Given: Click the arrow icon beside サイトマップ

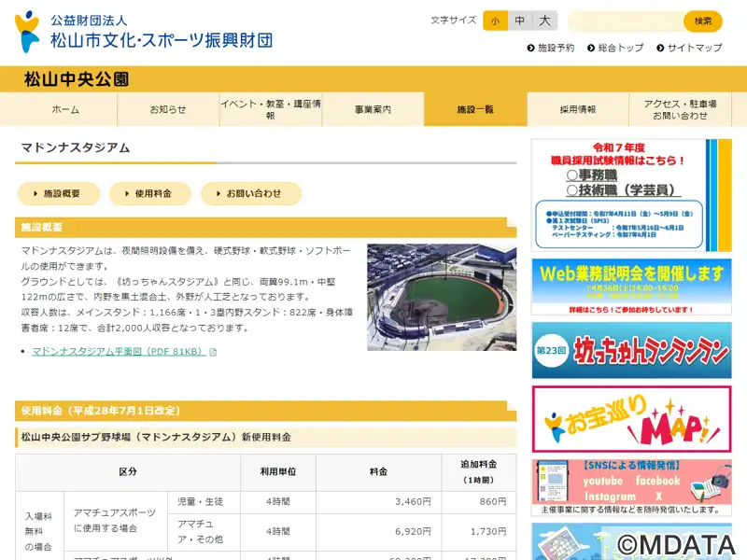Looking at the screenshot, I should click(x=660, y=49).
